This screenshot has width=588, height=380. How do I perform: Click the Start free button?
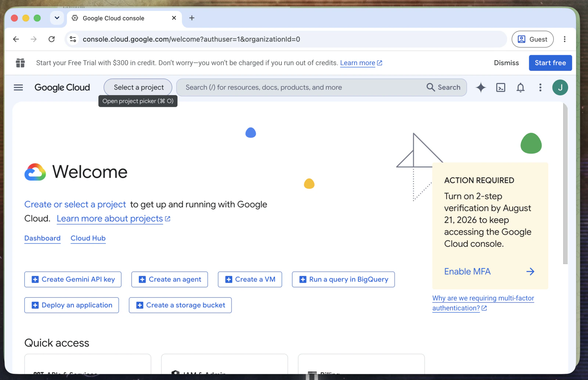pos(550,63)
